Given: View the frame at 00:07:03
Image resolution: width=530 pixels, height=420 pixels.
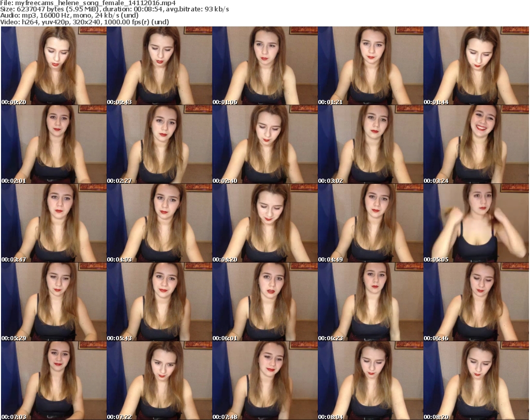Looking at the screenshot, I should (54, 381).
